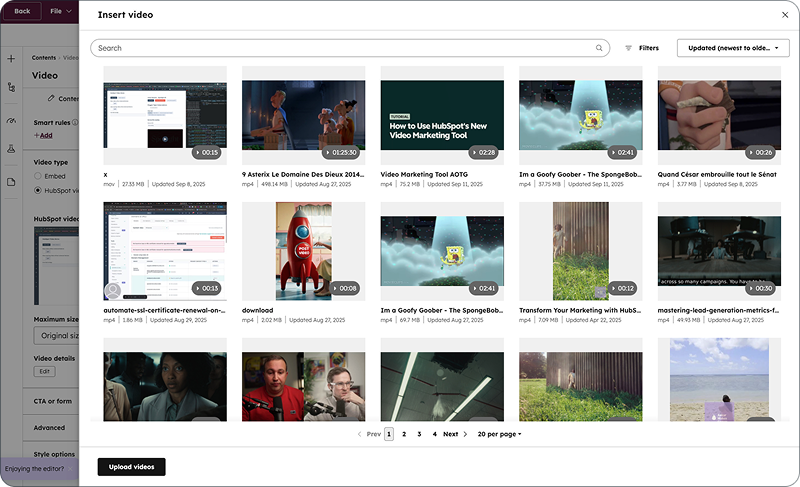Click the current page 1 button
The image size is (800, 487).
tap(389, 434)
